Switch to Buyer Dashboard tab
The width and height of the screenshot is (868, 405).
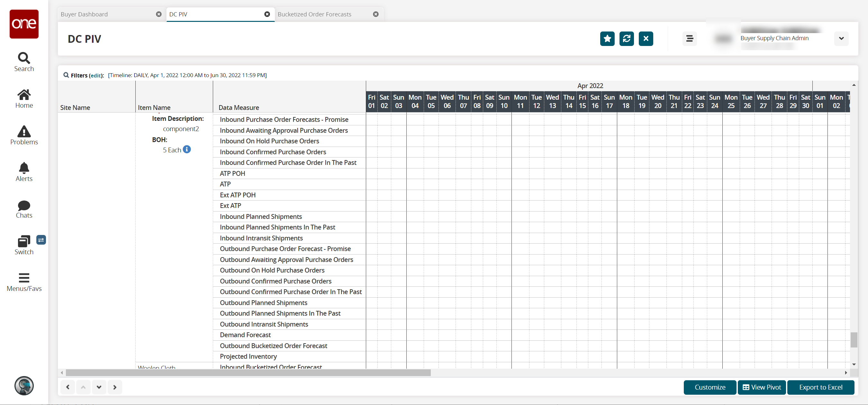[84, 14]
